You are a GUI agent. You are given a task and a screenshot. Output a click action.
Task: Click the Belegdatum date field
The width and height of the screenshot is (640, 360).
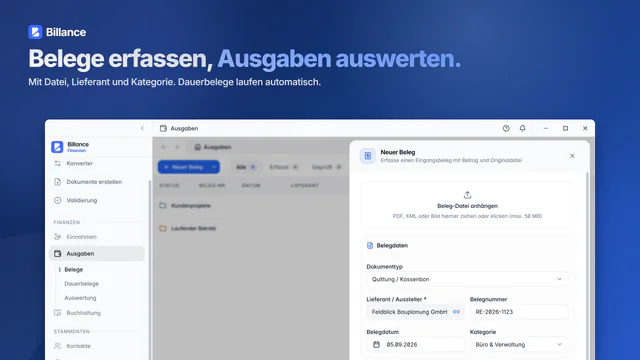(415, 344)
